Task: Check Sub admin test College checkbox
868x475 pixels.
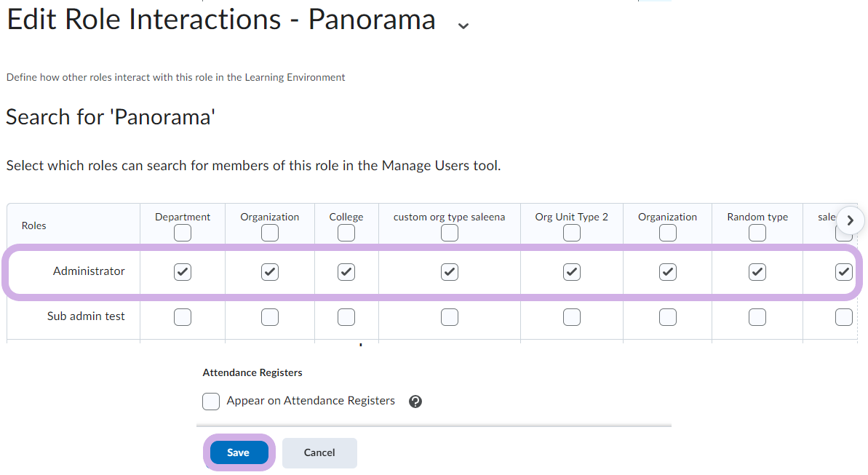Action: (x=346, y=317)
